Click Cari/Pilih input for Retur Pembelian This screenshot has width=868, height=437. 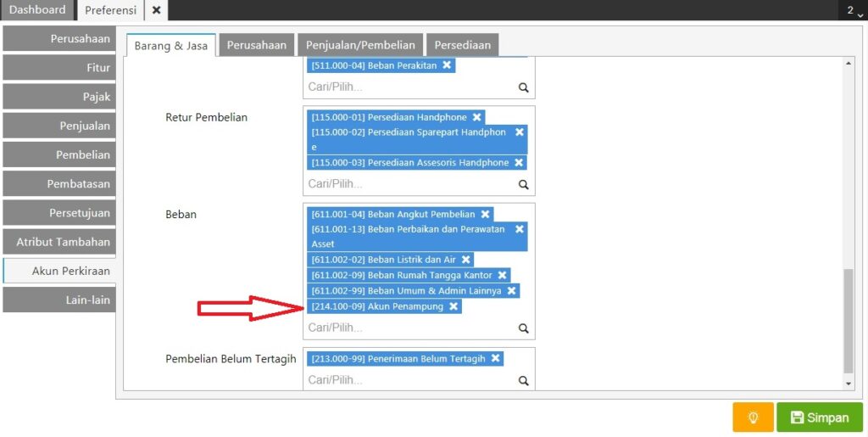[x=411, y=184]
